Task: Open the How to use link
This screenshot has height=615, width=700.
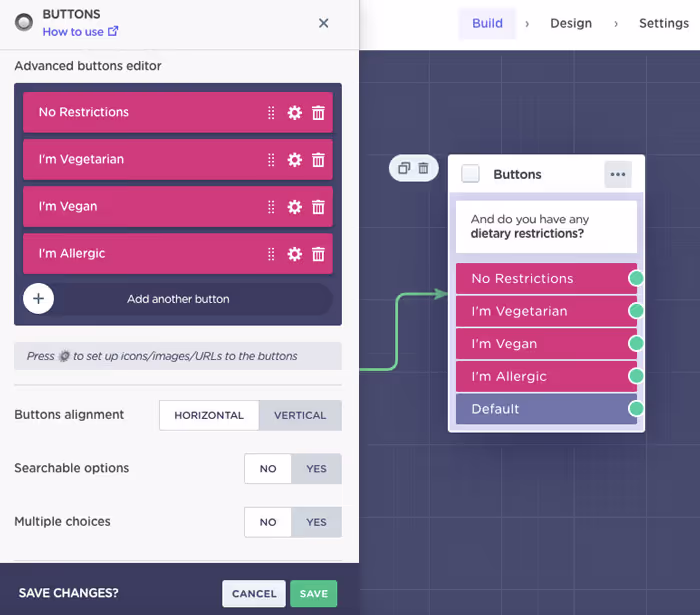Action: point(80,32)
